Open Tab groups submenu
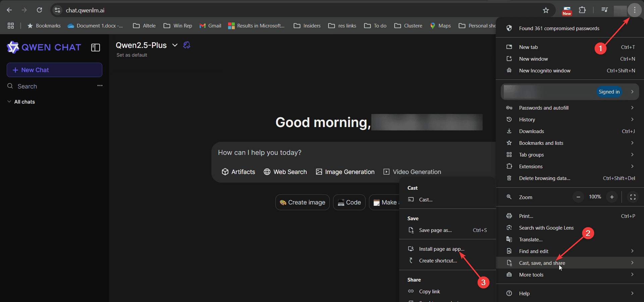 [570, 155]
